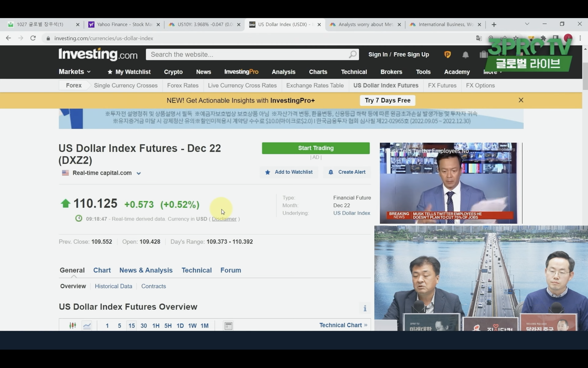Click the My Watchlist star item
The width and height of the screenshot is (588, 368).
click(x=129, y=72)
